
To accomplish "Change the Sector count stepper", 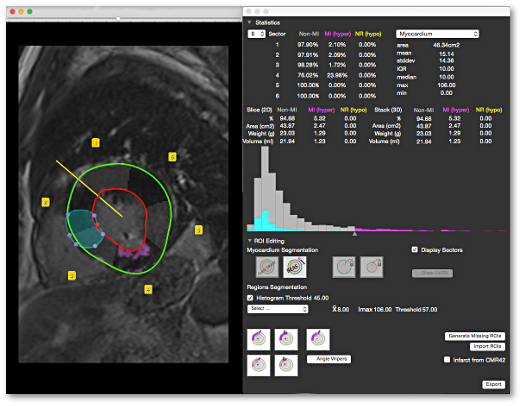I will [x=256, y=34].
